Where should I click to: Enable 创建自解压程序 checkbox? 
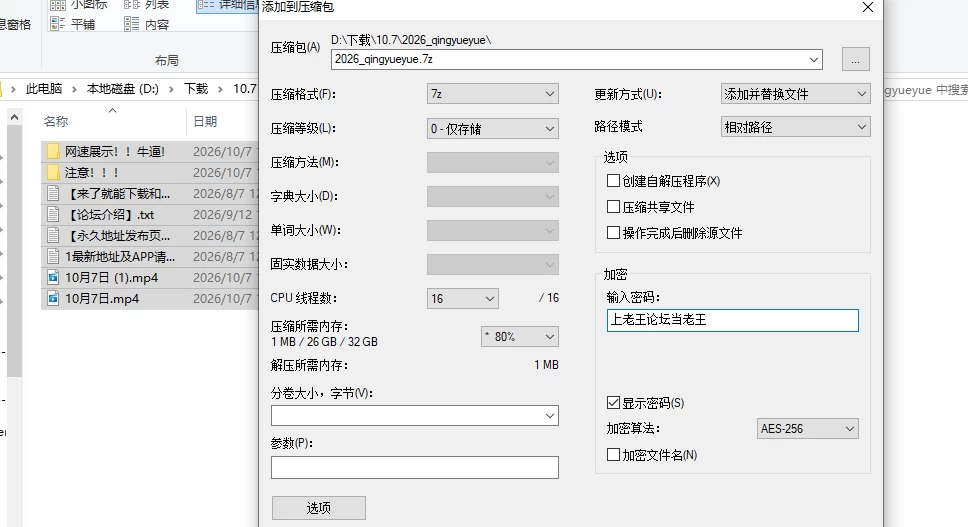pyautogui.click(x=613, y=181)
